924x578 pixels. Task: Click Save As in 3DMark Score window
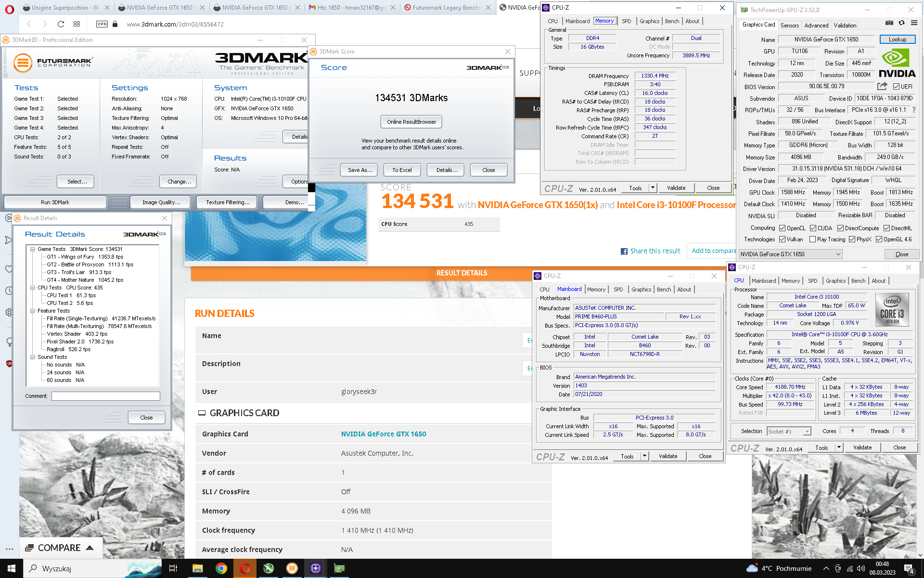(360, 170)
